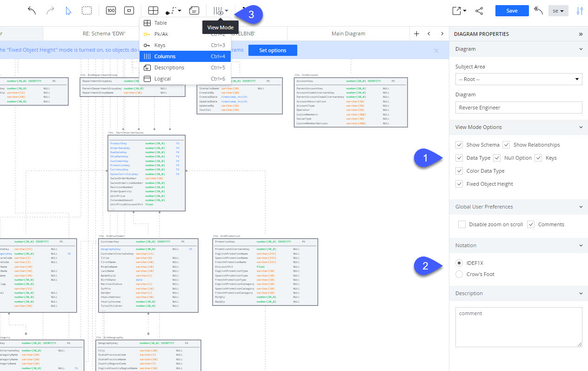Add a new diagram tab with plus
This screenshot has height=371, width=588.
(416, 34)
